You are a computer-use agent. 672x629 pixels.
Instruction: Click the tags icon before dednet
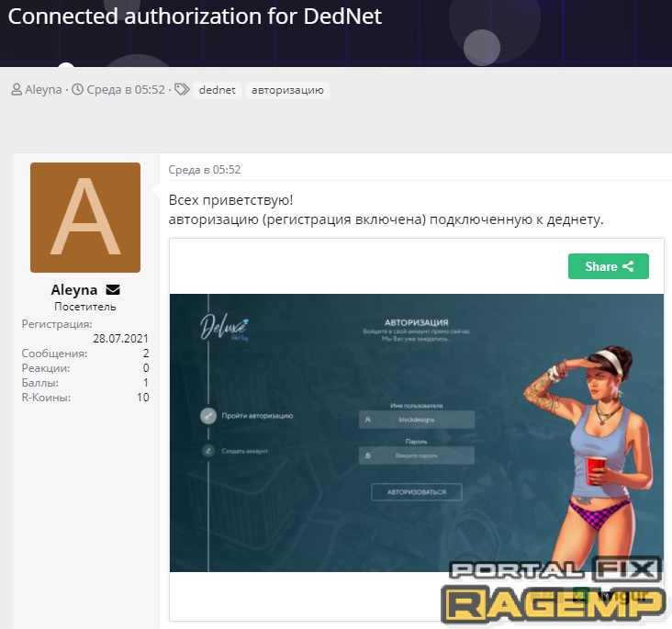click(x=182, y=89)
